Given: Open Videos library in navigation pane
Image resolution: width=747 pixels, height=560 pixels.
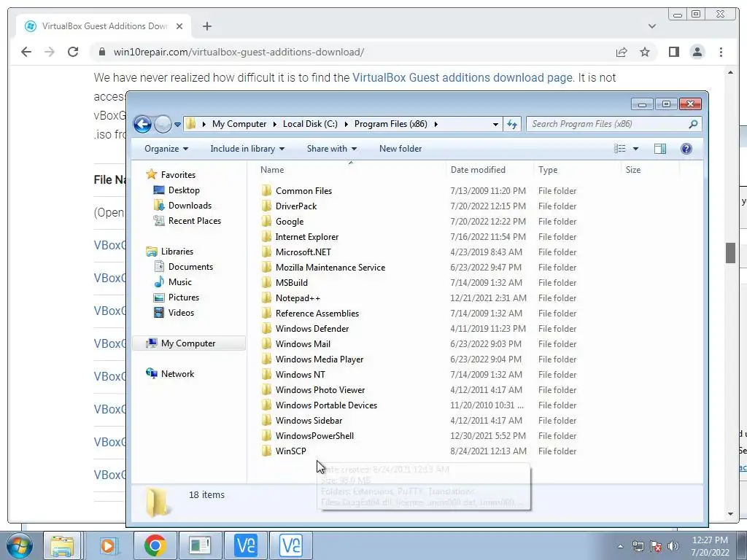Looking at the screenshot, I should click(181, 312).
